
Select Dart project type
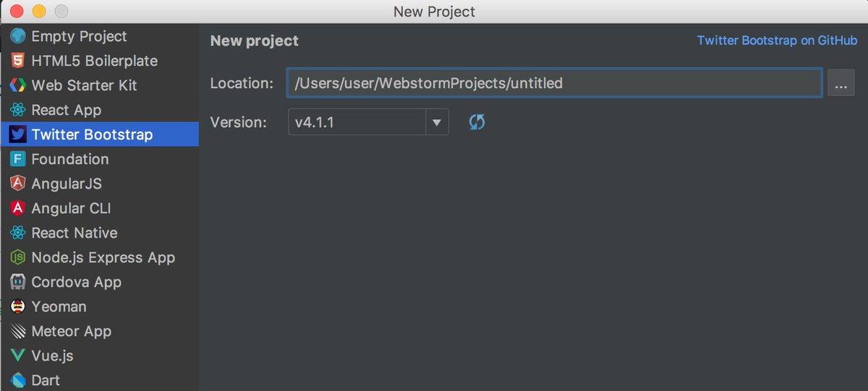click(x=99, y=380)
